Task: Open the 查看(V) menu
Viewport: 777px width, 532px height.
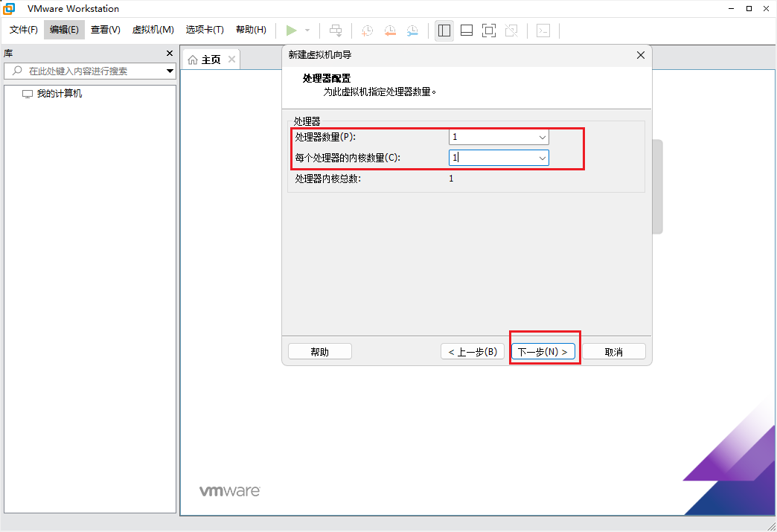Action: (105, 30)
